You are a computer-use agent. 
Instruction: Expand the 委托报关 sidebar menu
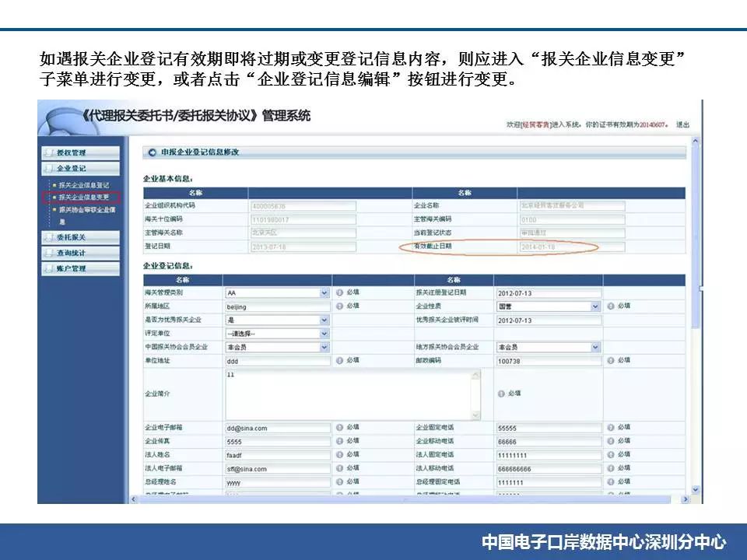[x=71, y=237]
